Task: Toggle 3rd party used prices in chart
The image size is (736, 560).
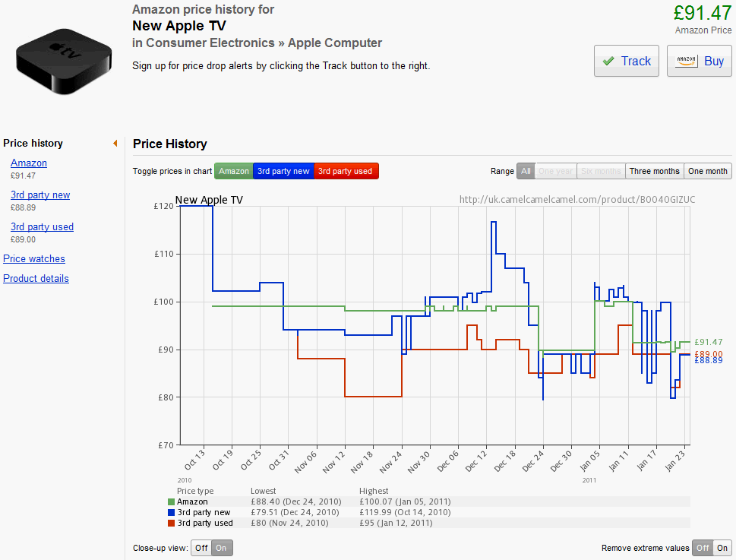Action: (346, 171)
